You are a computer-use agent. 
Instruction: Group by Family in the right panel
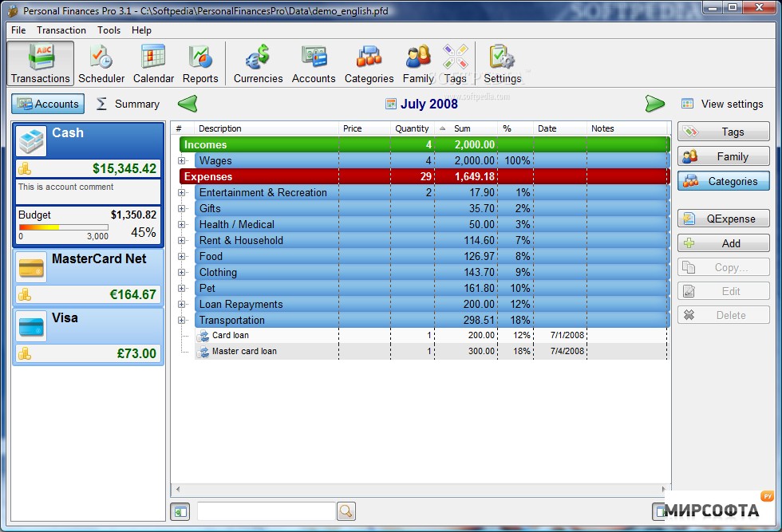pos(723,156)
